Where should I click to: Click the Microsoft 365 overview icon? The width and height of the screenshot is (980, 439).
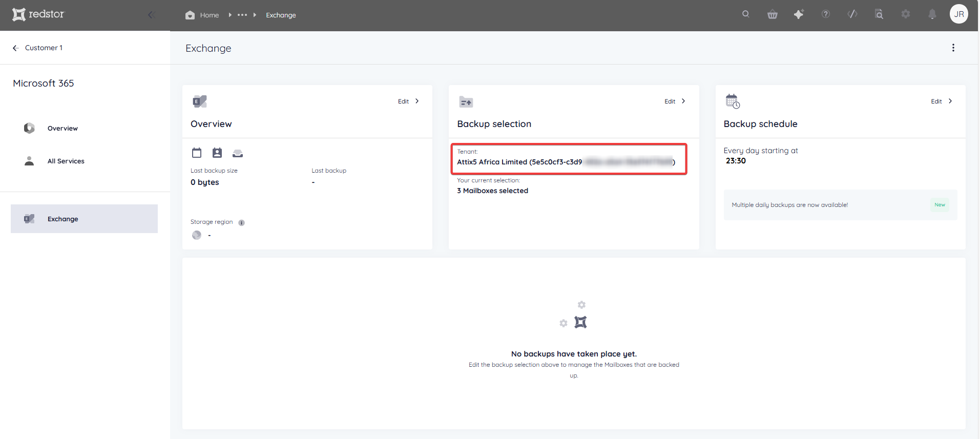29,128
